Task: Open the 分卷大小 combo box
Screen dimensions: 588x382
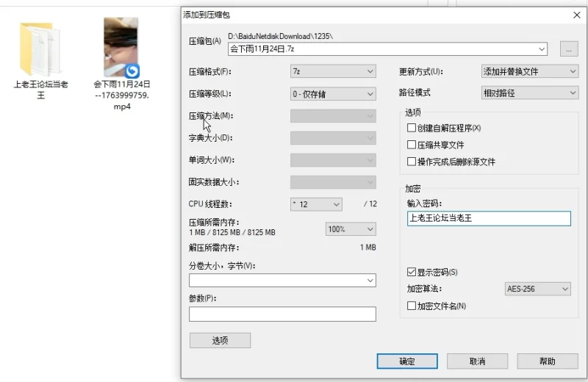Action: (x=282, y=281)
